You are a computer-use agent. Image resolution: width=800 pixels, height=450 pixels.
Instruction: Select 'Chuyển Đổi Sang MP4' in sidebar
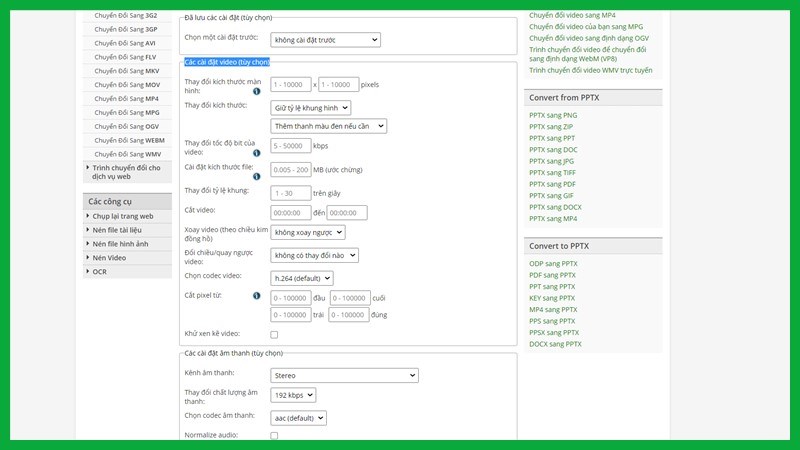(x=126, y=99)
